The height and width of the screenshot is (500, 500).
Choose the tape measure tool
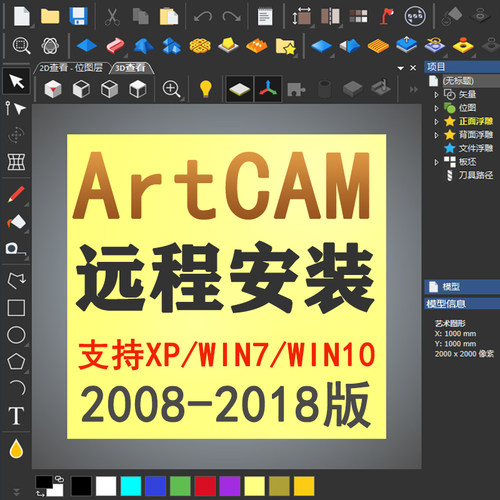[x=15, y=249]
